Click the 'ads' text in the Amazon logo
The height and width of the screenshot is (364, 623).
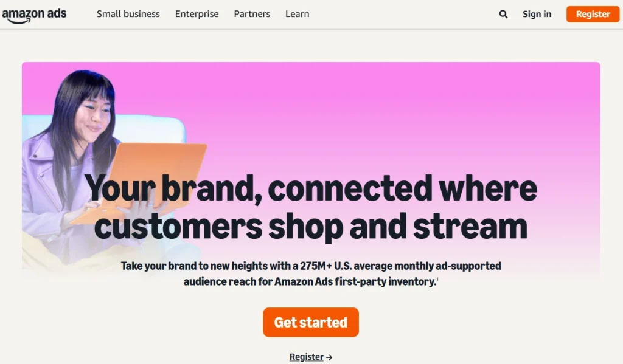coord(56,12)
